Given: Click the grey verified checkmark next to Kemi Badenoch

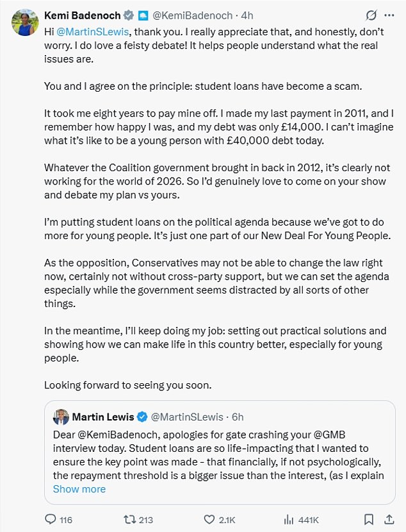Looking at the screenshot, I should point(130,15).
